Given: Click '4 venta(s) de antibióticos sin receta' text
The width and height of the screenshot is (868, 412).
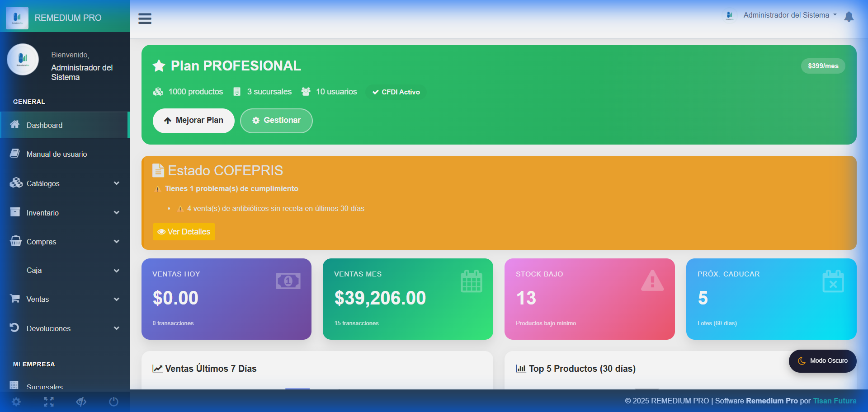Looking at the screenshot, I should coord(276,209).
